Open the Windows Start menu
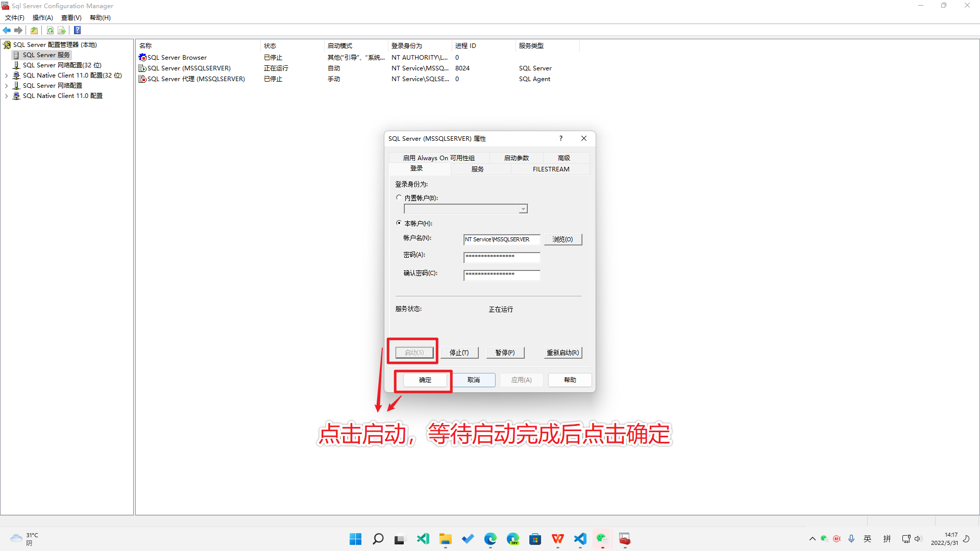This screenshot has height=551, width=980. click(x=356, y=539)
